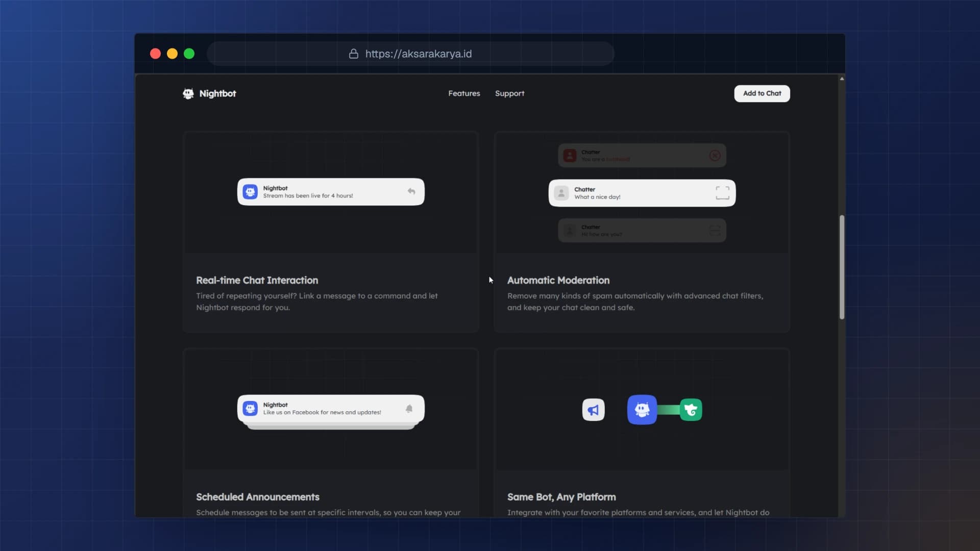
Task: Click the URL field showing aksarakarya.id
Action: pos(410,54)
